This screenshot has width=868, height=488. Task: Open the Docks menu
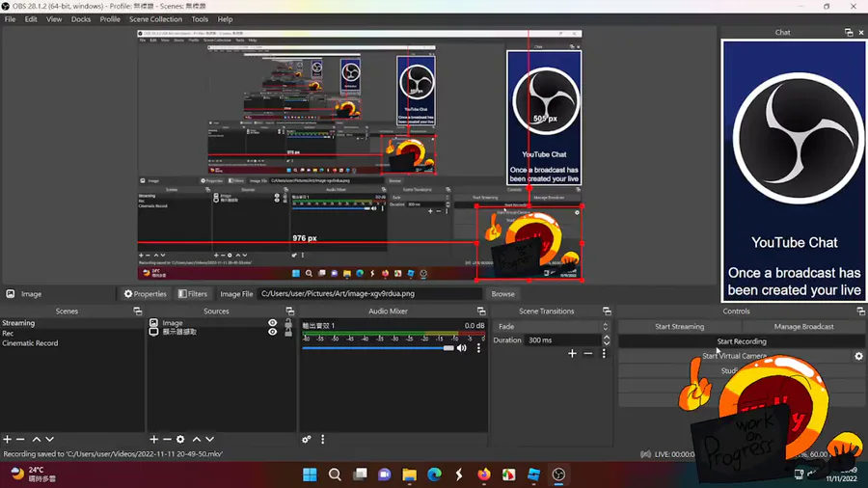(81, 19)
